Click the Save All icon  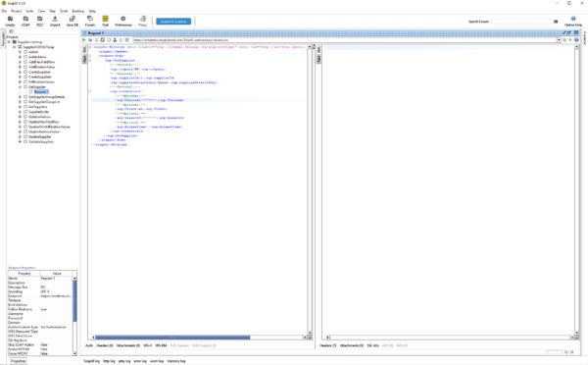coord(72,21)
